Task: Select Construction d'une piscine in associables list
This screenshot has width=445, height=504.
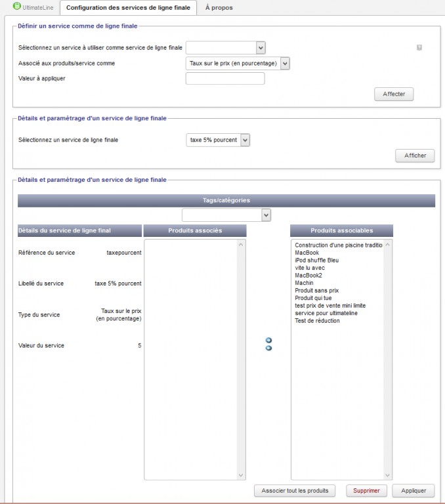Action: pyautogui.click(x=339, y=245)
